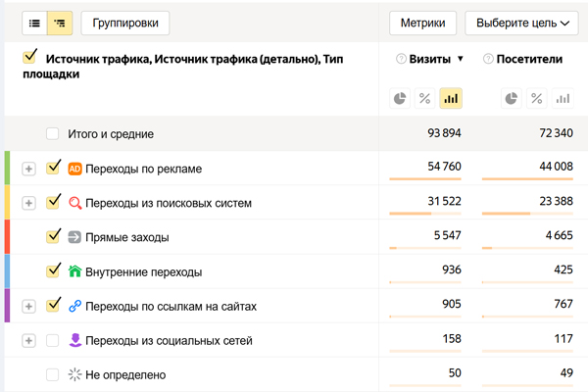Screen dimensions: 588x392
Task: Show Визиты as bar chart
Action: [x=451, y=98]
